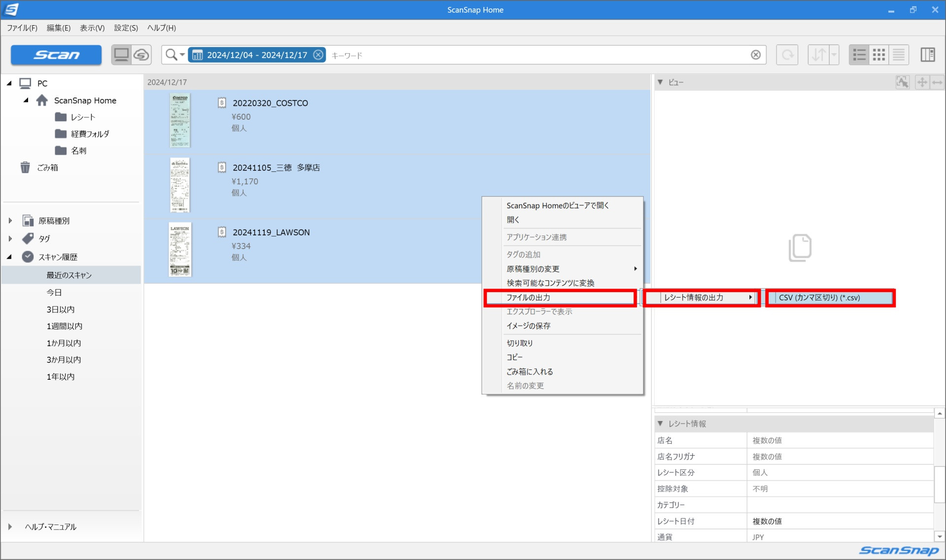The height and width of the screenshot is (560, 946).
Task: Switch to list view with details
Action: (859, 55)
